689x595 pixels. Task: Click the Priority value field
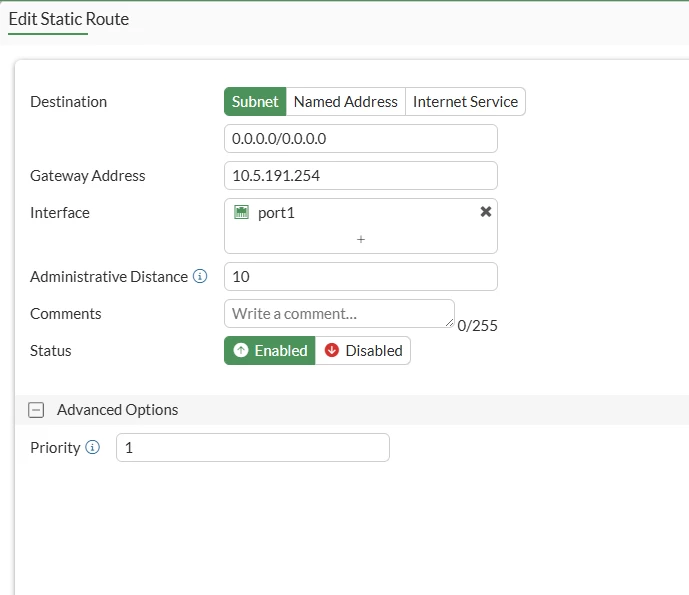[x=253, y=447]
